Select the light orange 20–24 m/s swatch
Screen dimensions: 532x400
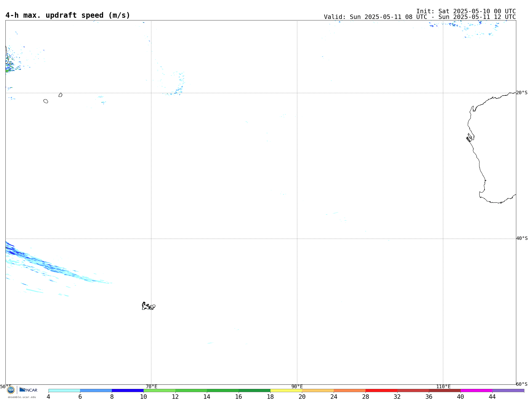pos(318,390)
